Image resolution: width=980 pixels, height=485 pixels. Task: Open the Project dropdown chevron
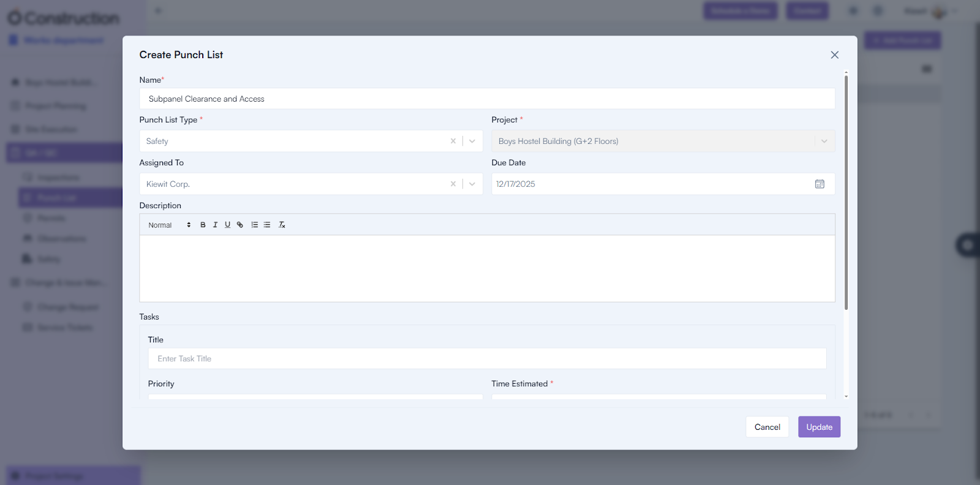click(x=824, y=141)
